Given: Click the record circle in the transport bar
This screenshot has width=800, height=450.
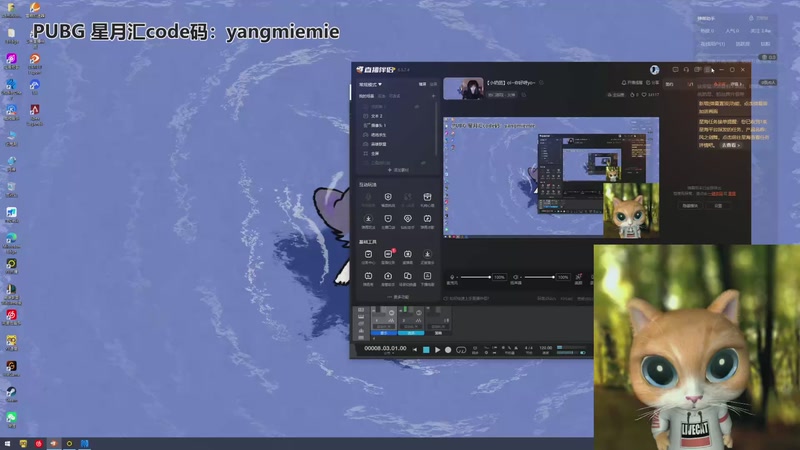Looking at the screenshot, I should [448, 350].
